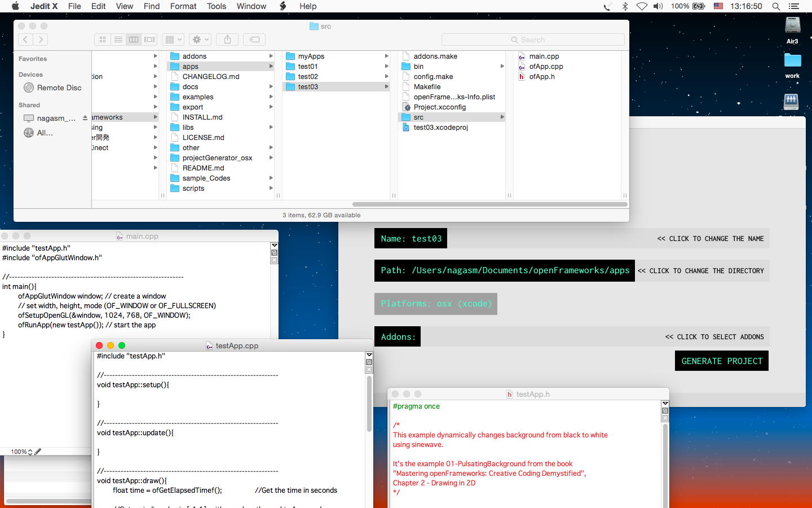Image resolution: width=812 pixels, height=508 pixels.
Task: Toggle the osx (xcode) platform option
Action: point(436,304)
